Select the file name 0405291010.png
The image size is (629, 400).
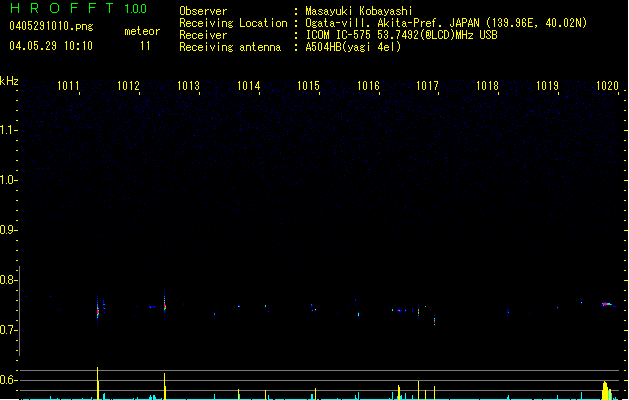(51, 26)
